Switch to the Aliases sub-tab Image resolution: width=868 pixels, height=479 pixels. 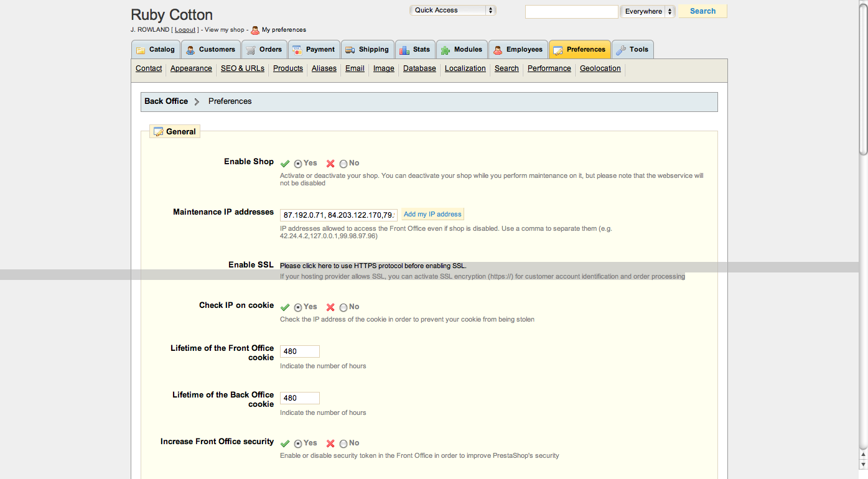point(324,68)
